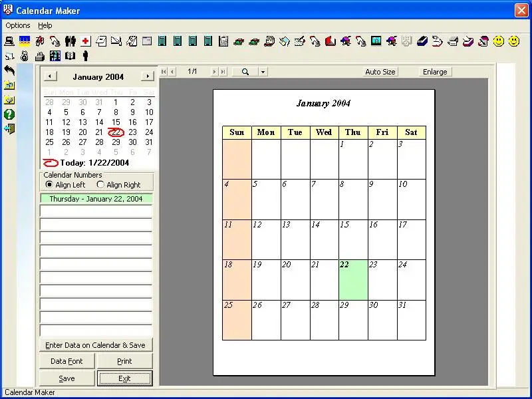Select day 26 in the mini calendar
This screenshot has width=532, height=399.
pyautogui.click(x=66, y=142)
